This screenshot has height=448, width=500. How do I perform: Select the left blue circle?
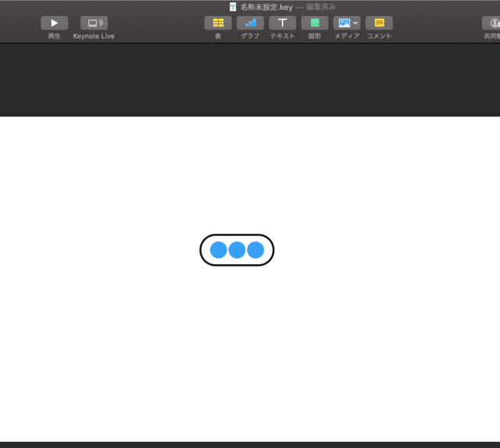tap(219, 250)
